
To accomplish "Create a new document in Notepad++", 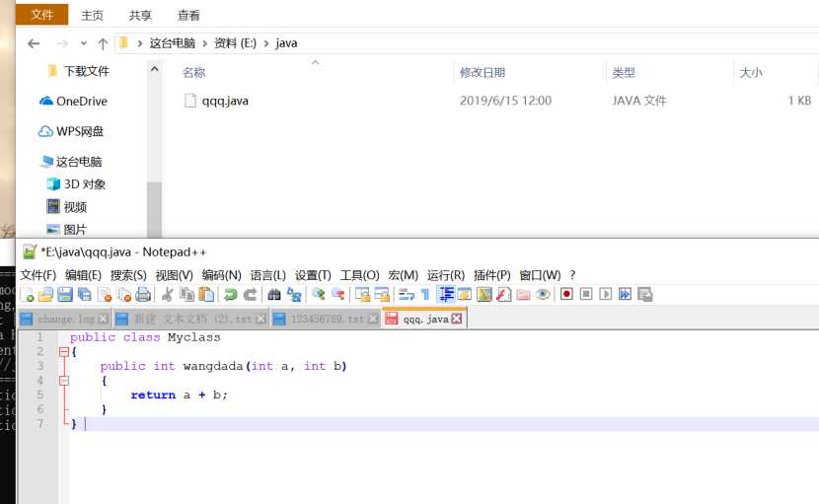I will coord(28,295).
